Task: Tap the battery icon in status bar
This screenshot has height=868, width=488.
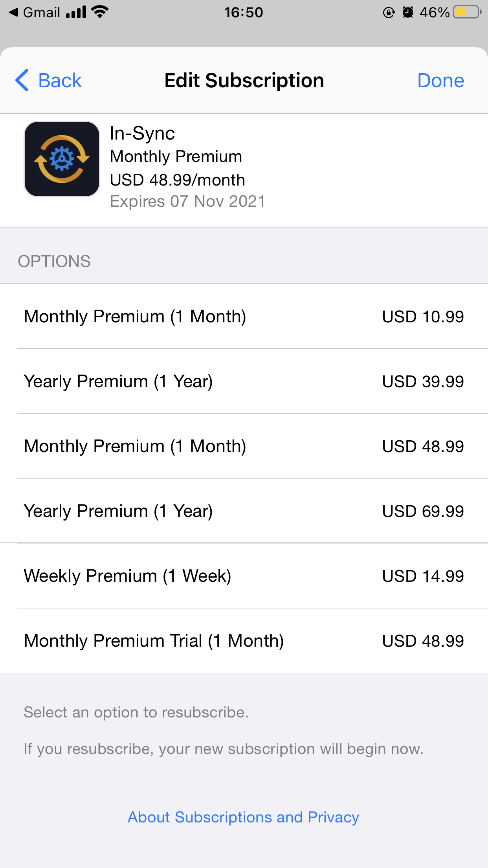Action: pos(467,13)
